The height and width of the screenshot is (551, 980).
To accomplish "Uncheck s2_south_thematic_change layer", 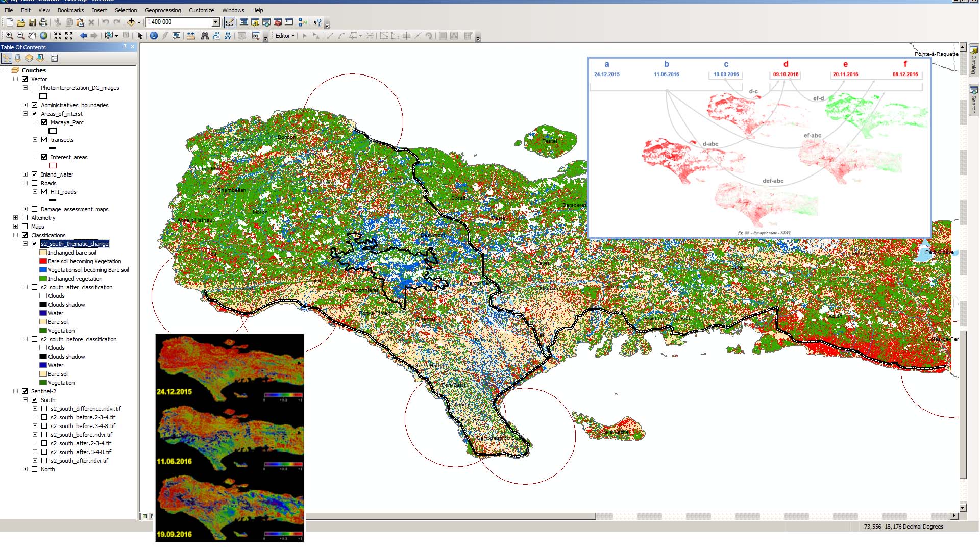I will (x=35, y=244).
